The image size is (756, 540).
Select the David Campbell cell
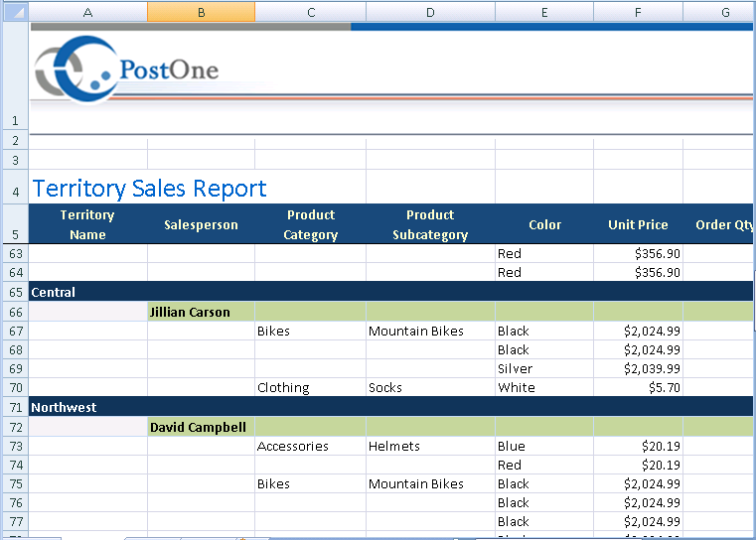pos(201,427)
